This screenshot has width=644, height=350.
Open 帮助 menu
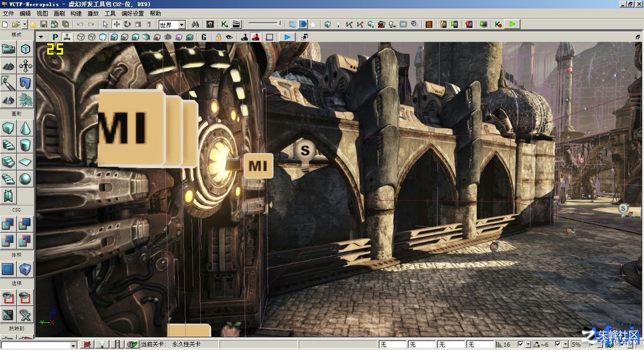[x=155, y=14]
